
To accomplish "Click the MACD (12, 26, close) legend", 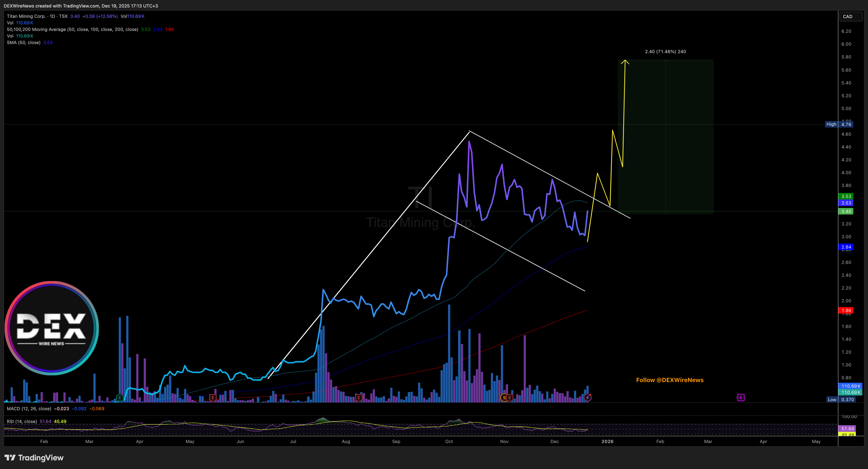I will [x=29, y=409].
